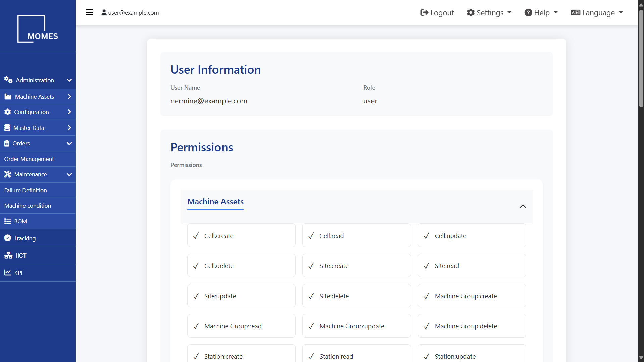Click the Maintenance tools icon
This screenshot has width=644, height=362.
pyautogui.click(x=8, y=174)
